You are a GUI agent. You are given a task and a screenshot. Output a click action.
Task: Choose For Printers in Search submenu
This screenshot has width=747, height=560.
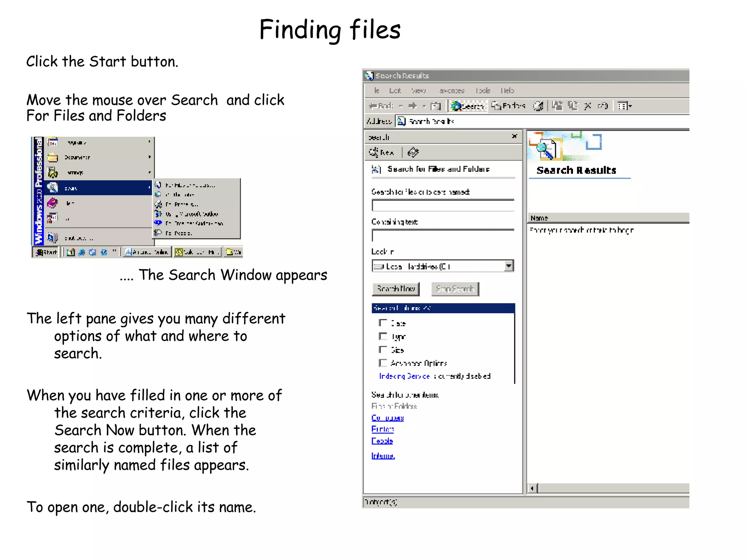pos(196,204)
